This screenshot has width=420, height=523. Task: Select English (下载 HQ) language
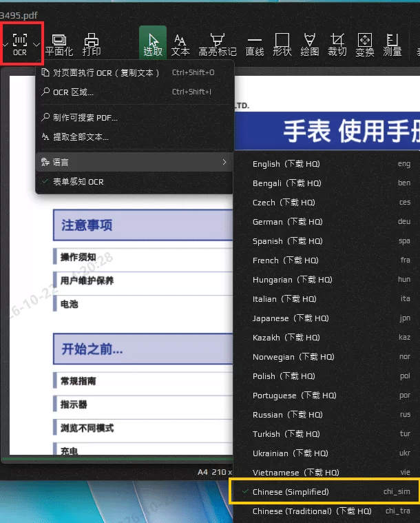(x=326, y=164)
